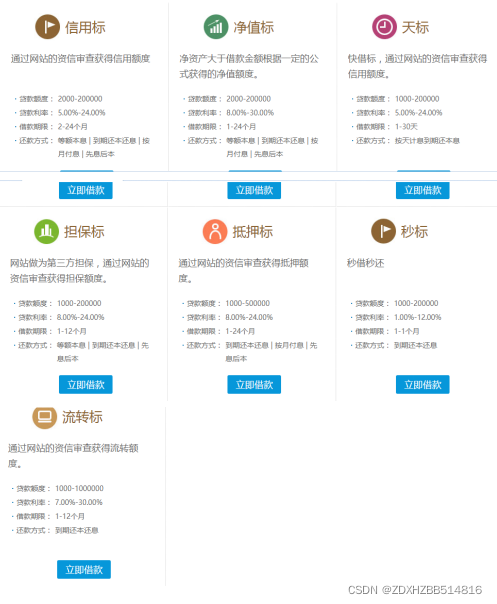Click 信用标 loan amount 2000-200000
This screenshot has height=604, width=497.
pyautogui.click(x=80, y=99)
